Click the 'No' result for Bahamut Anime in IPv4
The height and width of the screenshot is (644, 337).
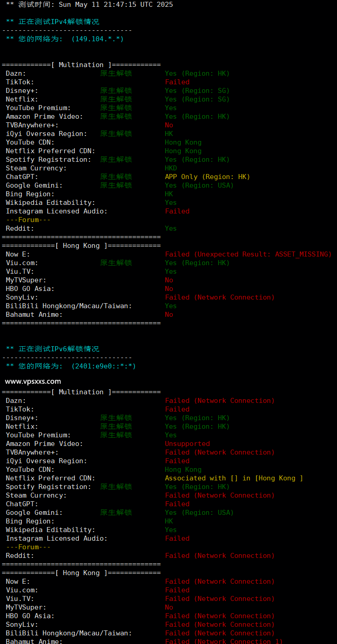point(169,315)
